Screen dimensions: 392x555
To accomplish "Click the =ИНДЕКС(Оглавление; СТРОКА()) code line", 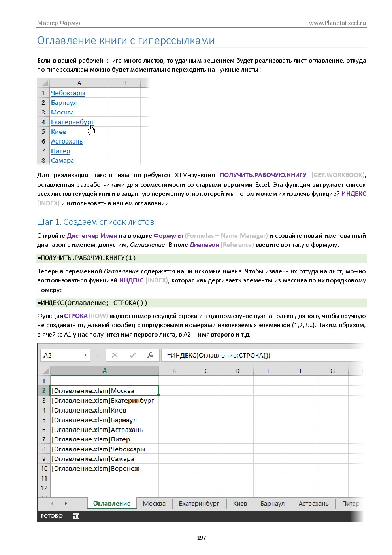I will click(x=202, y=303).
